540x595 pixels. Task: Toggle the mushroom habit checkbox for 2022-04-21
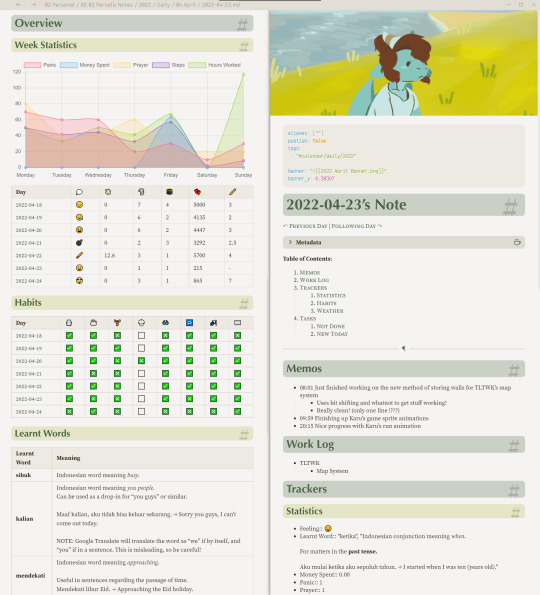[x=141, y=374]
